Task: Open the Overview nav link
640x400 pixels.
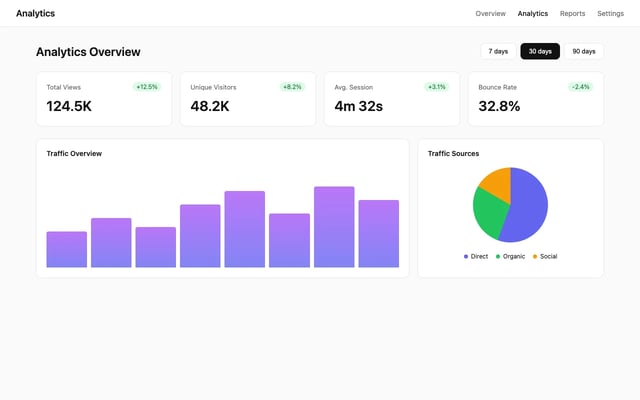Action: (490, 13)
